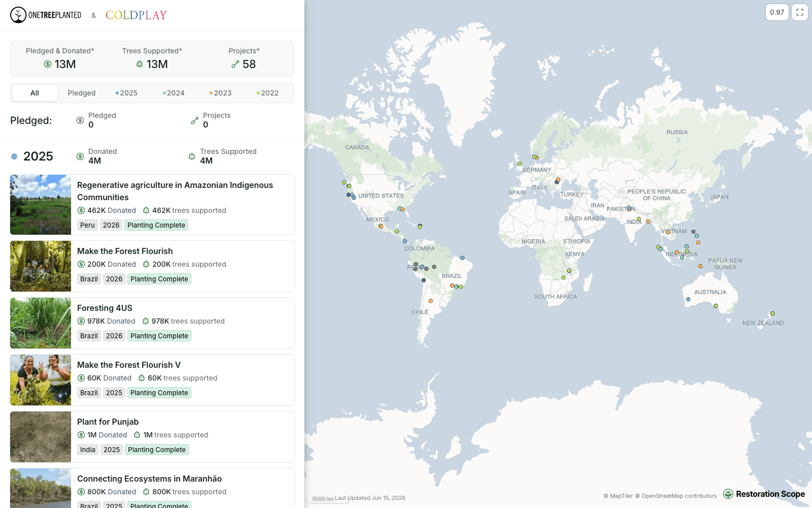Open the MapTiler attribution link

click(x=619, y=496)
